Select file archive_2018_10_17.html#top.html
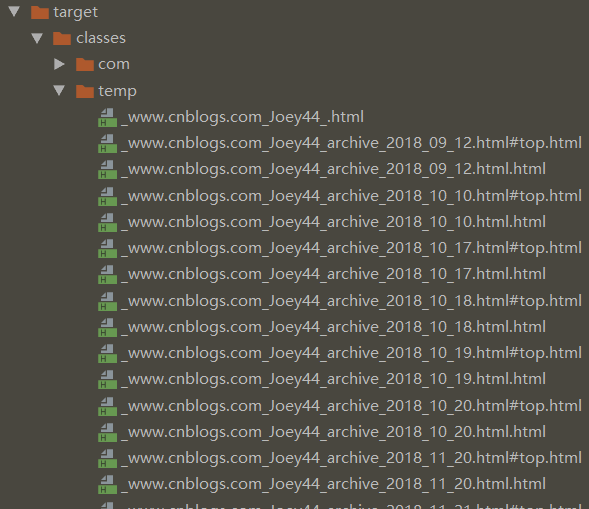This screenshot has height=509, width=589. tap(351, 248)
